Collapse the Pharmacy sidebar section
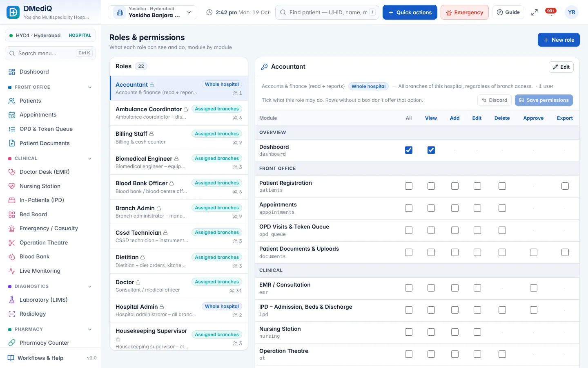588x368 pixels. [90, 330]
